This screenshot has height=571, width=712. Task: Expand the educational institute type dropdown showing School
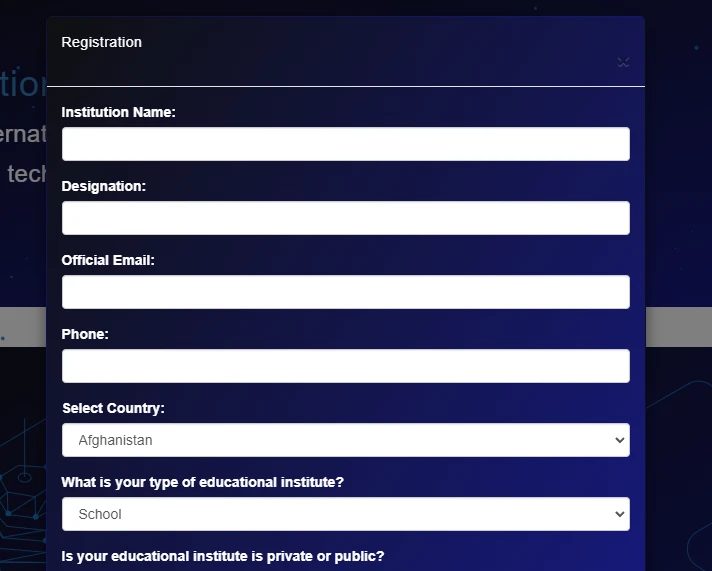345,514
